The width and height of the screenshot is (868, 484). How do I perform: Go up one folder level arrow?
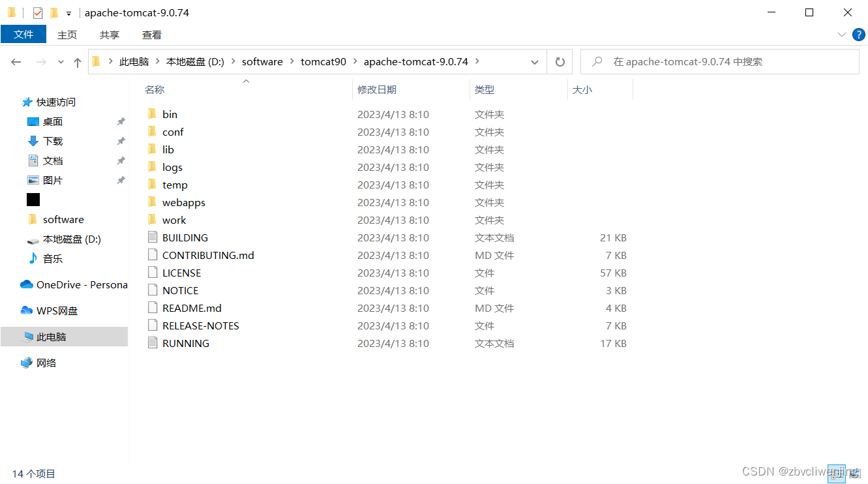point(78,62)
